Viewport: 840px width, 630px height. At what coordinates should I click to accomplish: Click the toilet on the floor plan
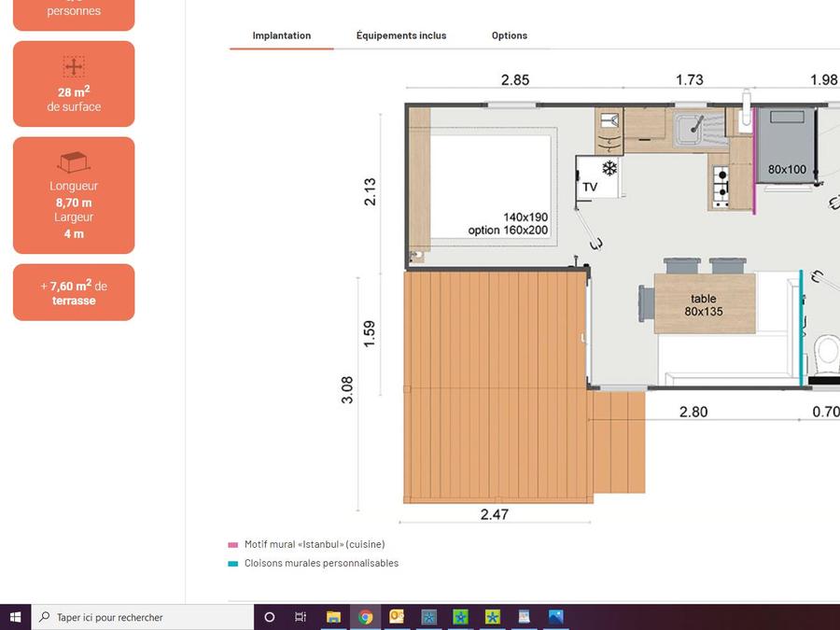827,353
